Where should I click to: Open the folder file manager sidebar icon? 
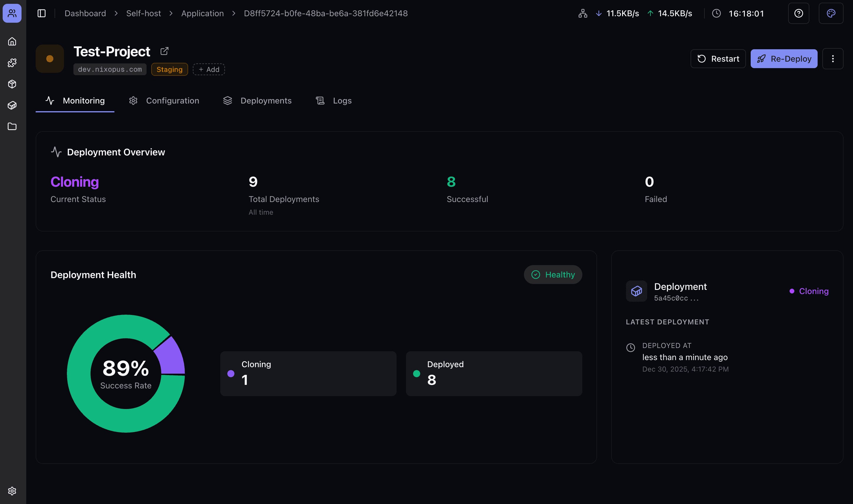[x=12, y=126]
